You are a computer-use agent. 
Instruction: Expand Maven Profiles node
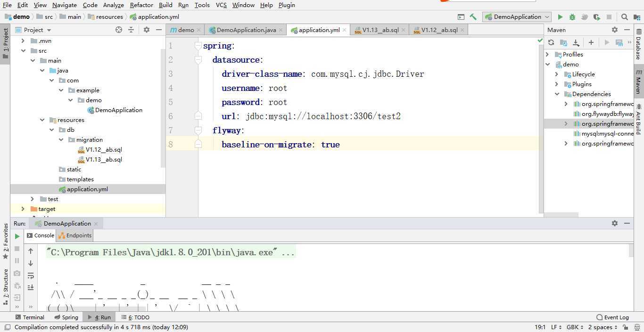(x=548, y=55)
